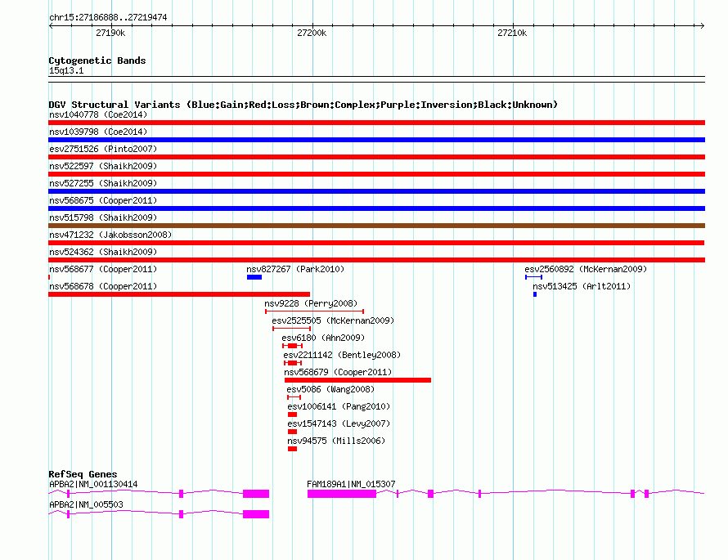Click the esv1547143 (Levy2007) label

[x=339, y=423]
